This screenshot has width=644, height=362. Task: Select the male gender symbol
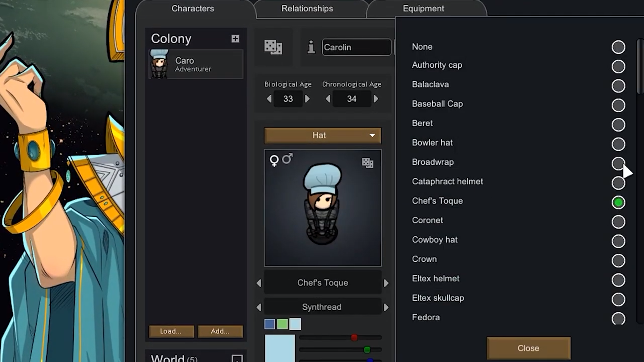(287, 158)
